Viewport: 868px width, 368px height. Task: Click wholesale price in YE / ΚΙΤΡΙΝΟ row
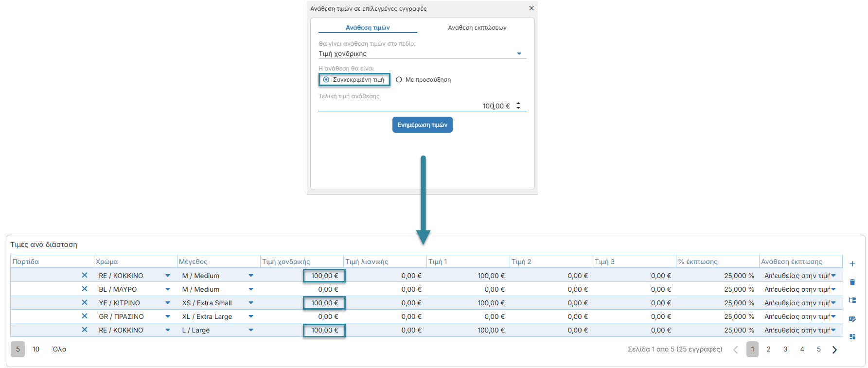pos(324,303)
